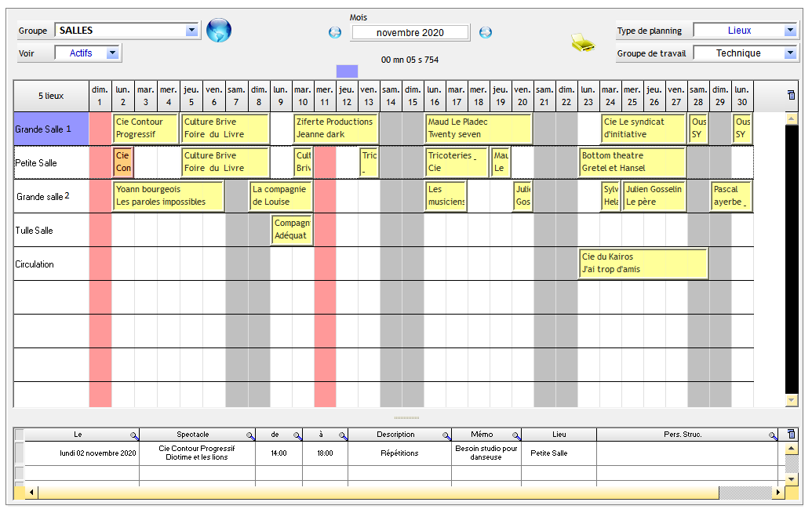This screenshot has width=812, height=513.
Task: Click magnifier in the Description column header
Action: pos(446,435)
